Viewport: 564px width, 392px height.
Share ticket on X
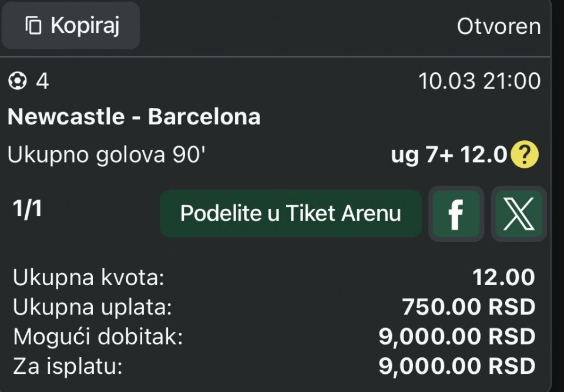519,214
